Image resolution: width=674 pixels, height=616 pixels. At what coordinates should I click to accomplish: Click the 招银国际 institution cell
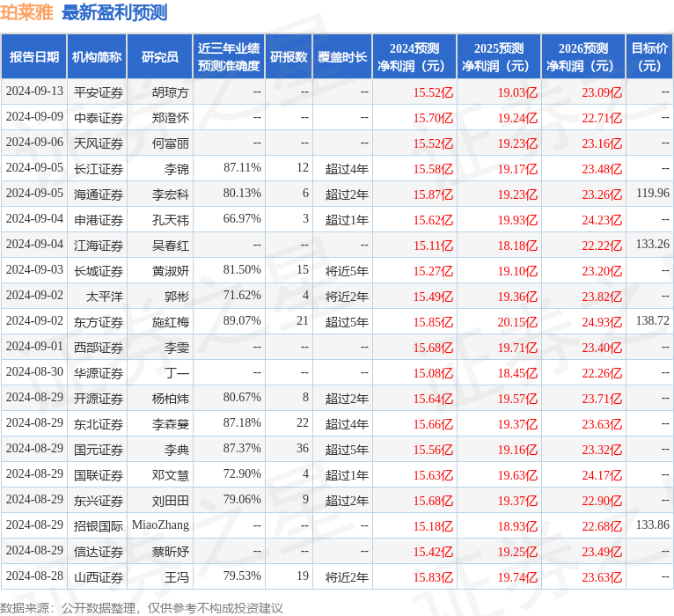pyautogui.click(x=99, y=526)
